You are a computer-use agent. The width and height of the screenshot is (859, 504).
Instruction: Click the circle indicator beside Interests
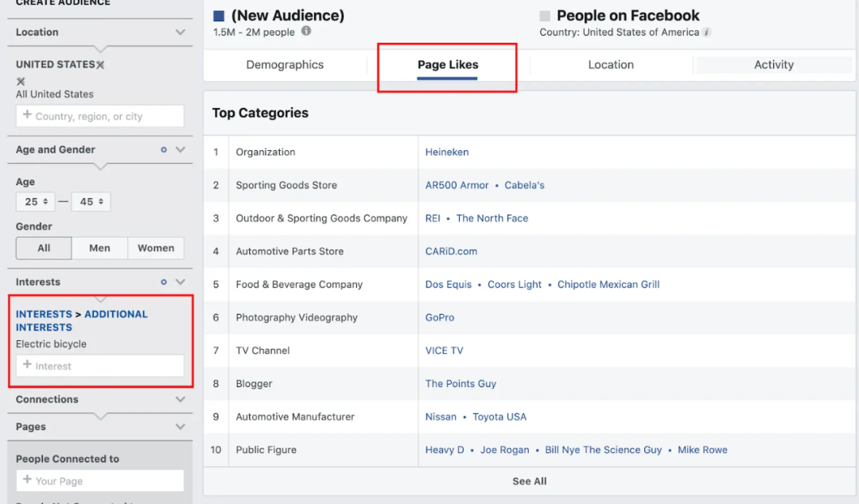163,282
